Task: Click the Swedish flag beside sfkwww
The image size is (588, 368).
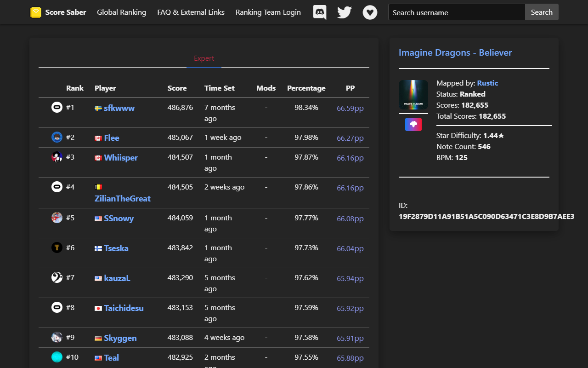Action: [98, 109]
